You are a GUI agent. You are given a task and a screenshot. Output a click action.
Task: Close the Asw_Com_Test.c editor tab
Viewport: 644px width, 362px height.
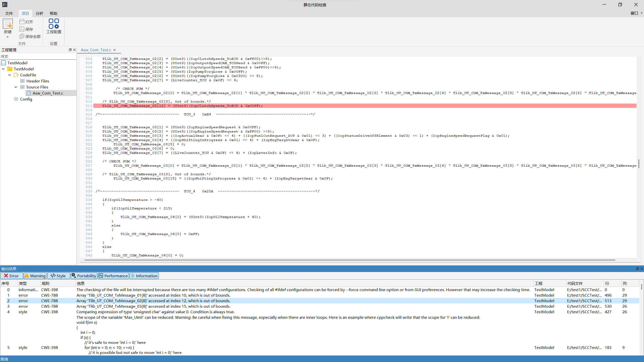(114, 50)
